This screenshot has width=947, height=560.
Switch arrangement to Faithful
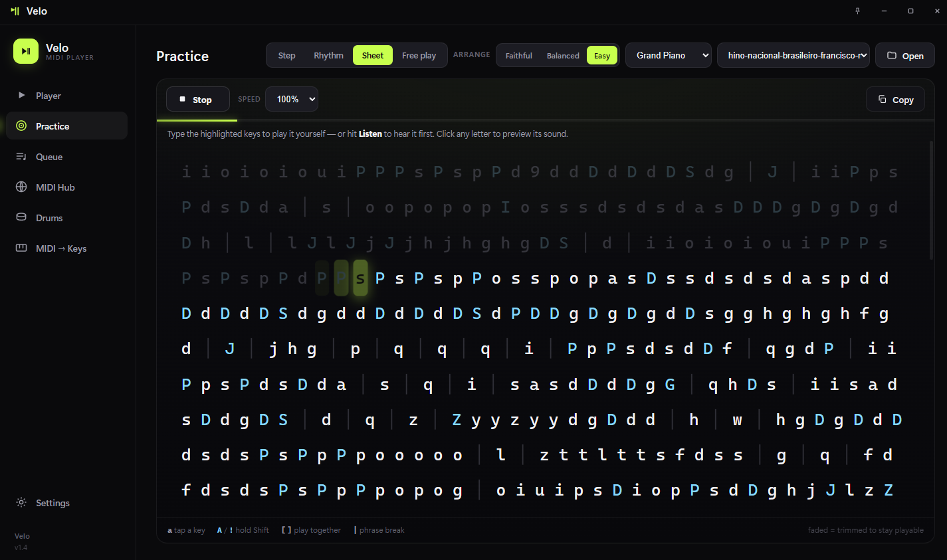[518, 56]
